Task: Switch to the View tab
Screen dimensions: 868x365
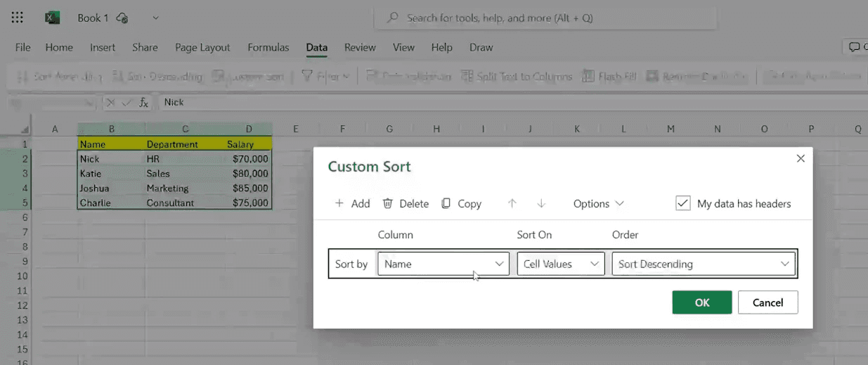Action: coord(403,47)
